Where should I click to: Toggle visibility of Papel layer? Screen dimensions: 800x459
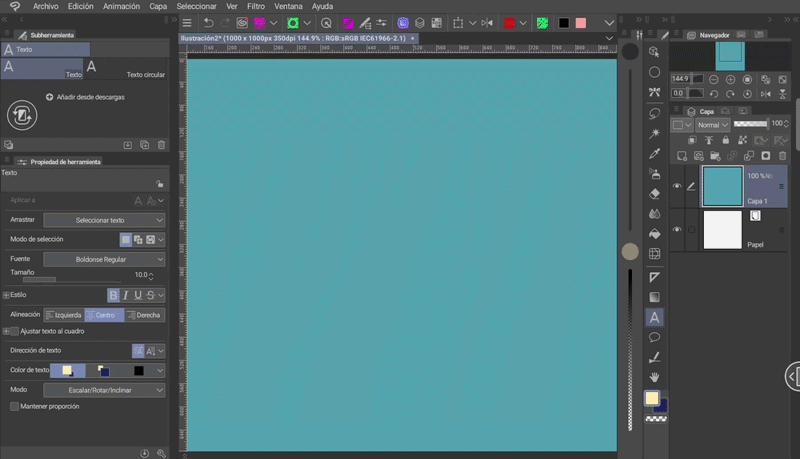pyautogui.click(x=677, y=230)
